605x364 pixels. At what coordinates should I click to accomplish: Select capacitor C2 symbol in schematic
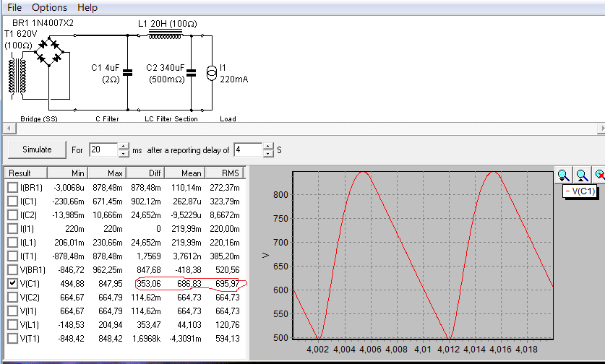[192, 72]
